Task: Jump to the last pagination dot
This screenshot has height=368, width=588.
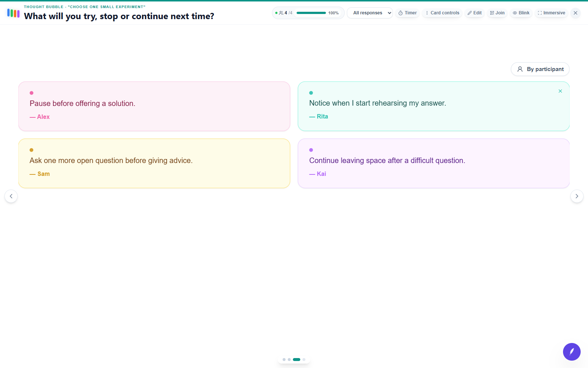Action: (x=304, y=360)
